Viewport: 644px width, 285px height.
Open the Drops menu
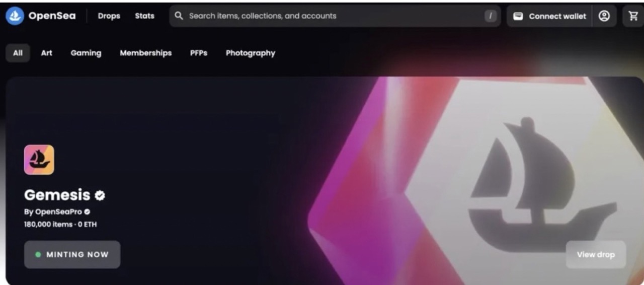pyautogui.click(x=109, y=16)
